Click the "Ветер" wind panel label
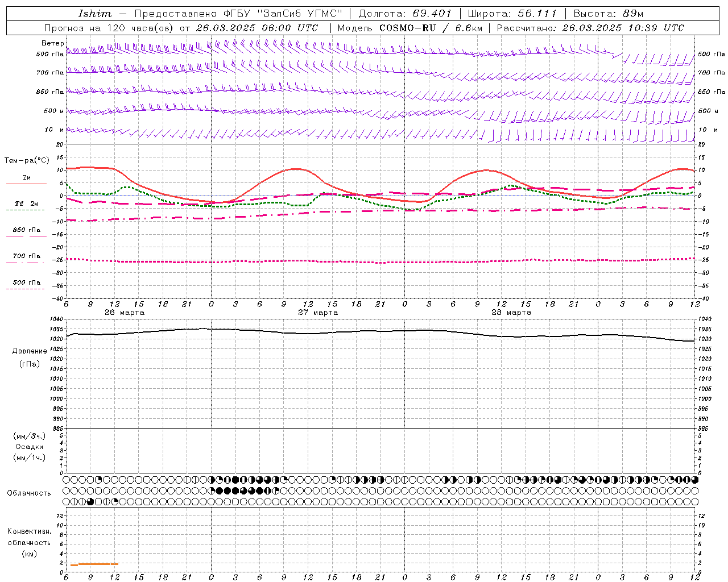The image size is (728, 582). click(x=52, y=43)
